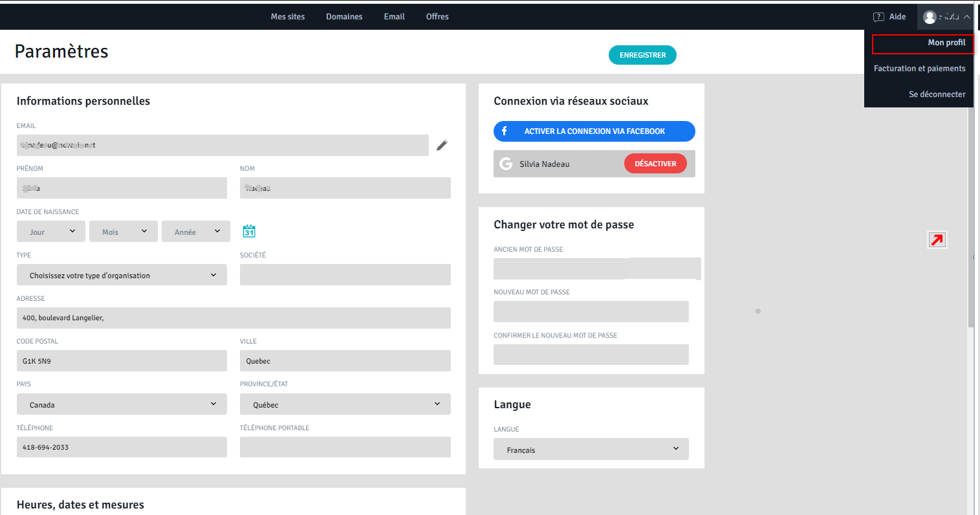Open the Province/État dropdown showing Québec
Image resolution: width=980 pixels, height=515 pixels.
[x=345, y=404]
